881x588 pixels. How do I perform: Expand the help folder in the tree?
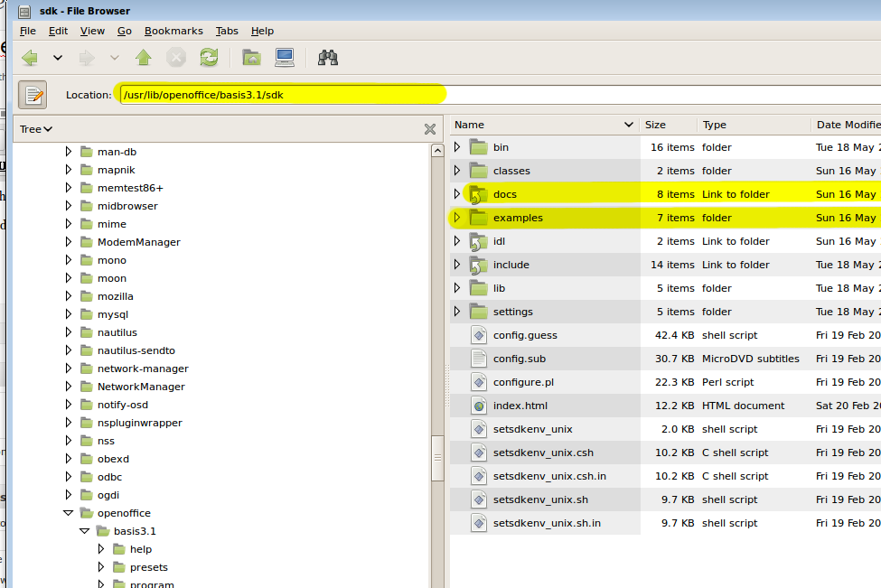pyautogui.click(x=101, y=548)
